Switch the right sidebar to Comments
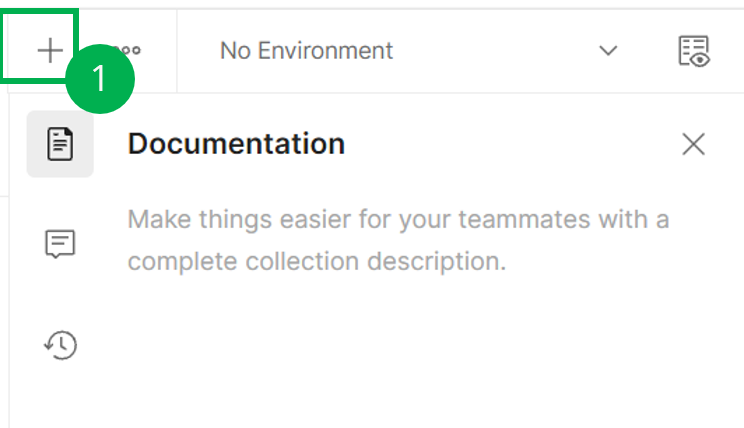The width and height of the screenshot is (744, 428). tap(60, 244)
